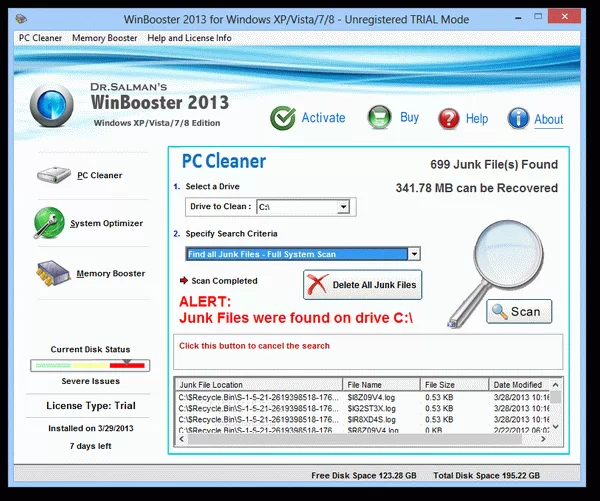
Task: Click the horizontal scrollbar left arrow
Action: [x=182, y=439]
